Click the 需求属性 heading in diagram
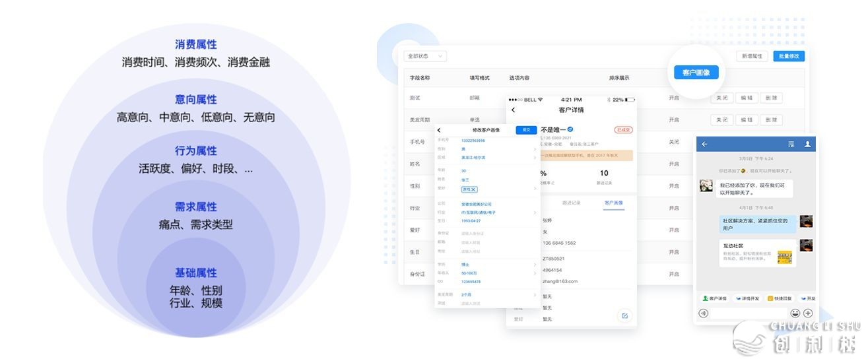This screenshot has width=868, height=361. tap(196, 207)
